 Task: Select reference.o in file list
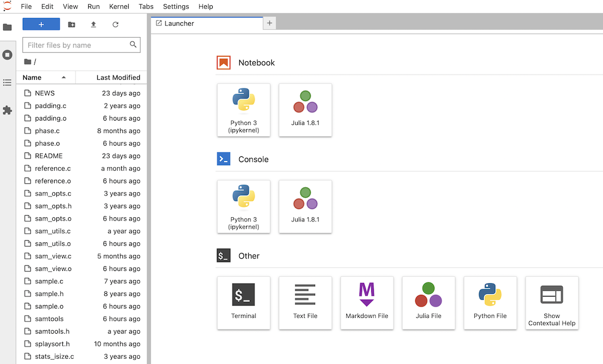coord(81,181)
